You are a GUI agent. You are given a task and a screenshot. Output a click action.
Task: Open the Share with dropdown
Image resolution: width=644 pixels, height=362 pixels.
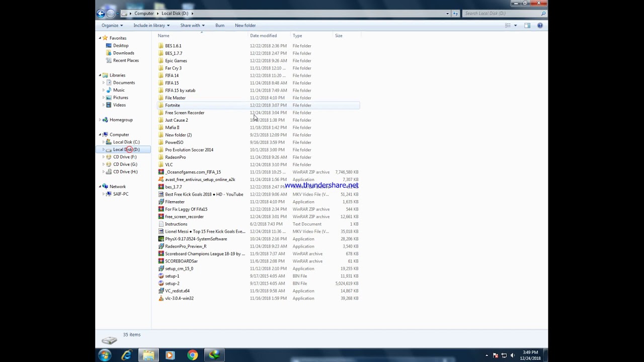point(192,25)
